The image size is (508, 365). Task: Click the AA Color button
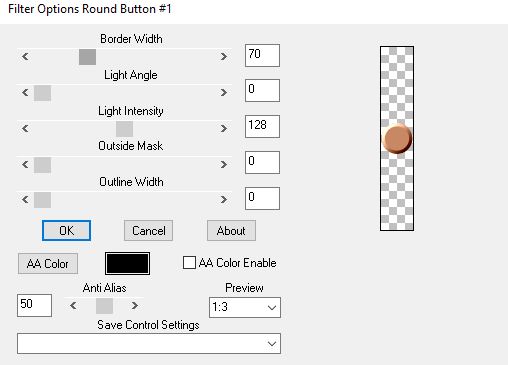(x=48, y=263)
